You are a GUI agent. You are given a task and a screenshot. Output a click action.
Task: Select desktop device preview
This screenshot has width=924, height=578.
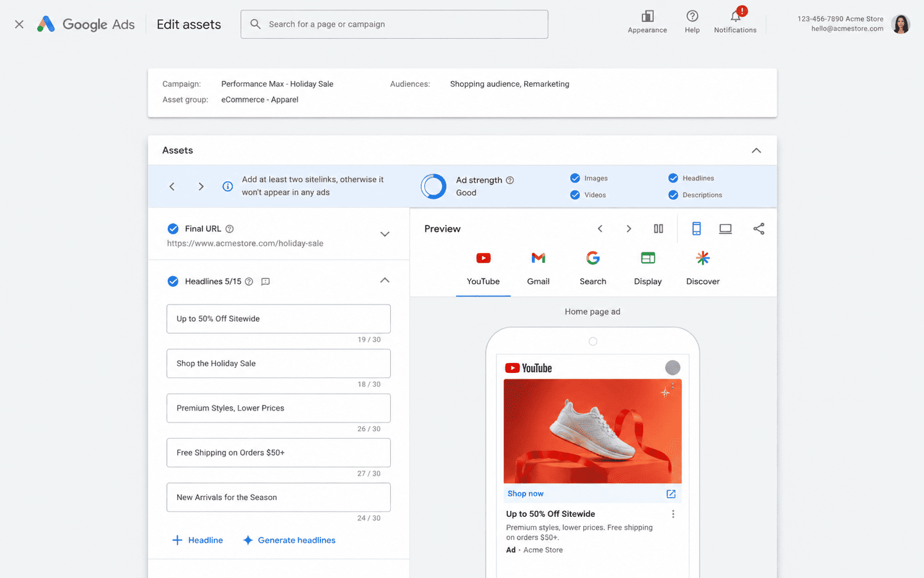tap(725, 229)
